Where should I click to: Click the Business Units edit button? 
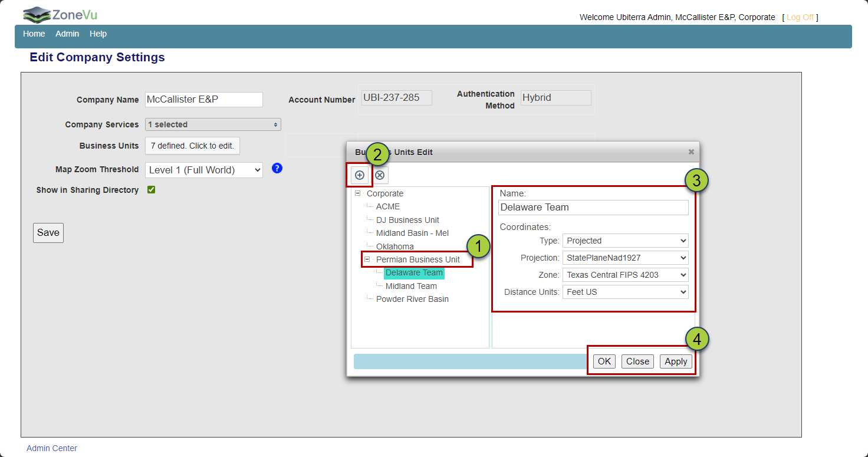[x=192, y=146]
